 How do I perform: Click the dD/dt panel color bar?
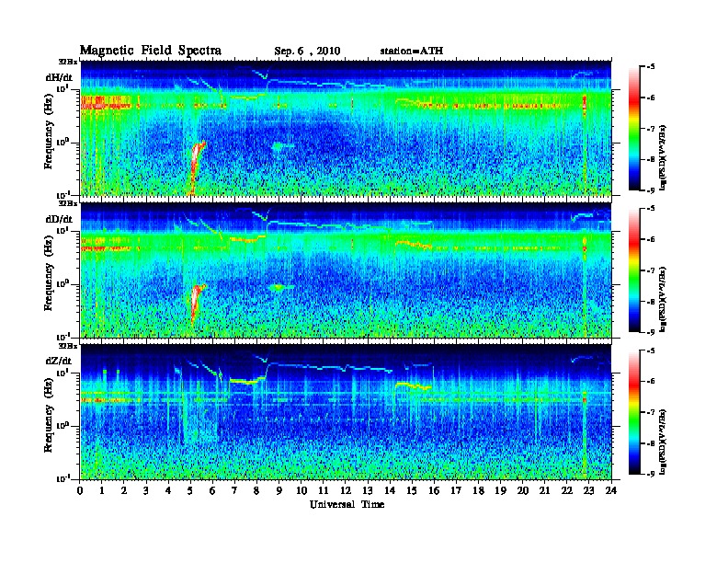(634, 270)
